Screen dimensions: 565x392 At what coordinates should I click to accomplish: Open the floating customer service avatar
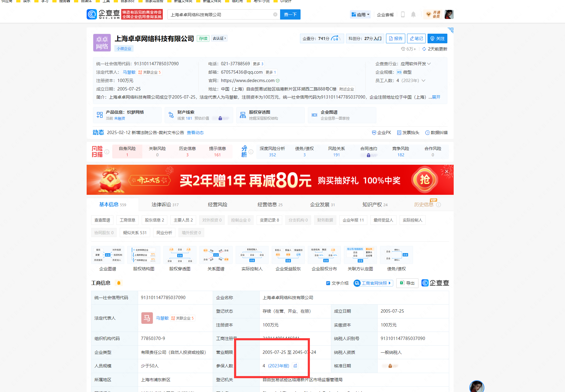pyautogui.click(x=477, y=386)
